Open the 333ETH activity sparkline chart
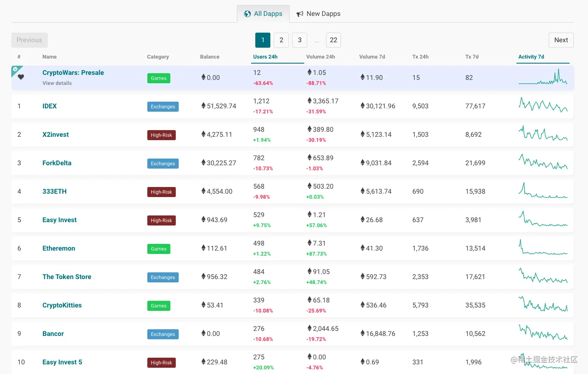The width and height of the screenshot is (588, 374). [x=543, y=190]
